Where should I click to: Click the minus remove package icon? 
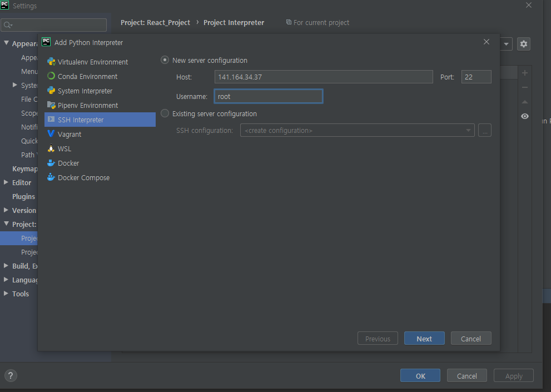(525, 87)
